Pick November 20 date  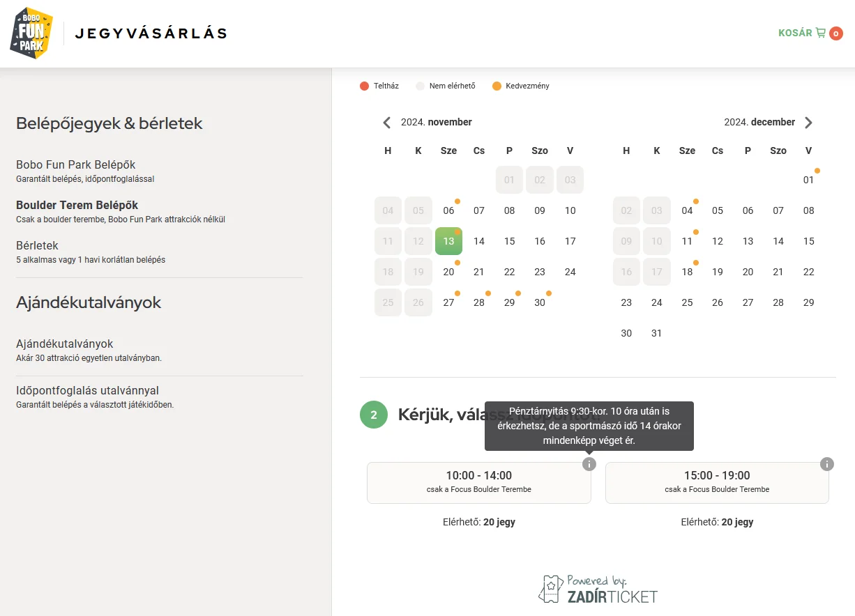point(448,272)
